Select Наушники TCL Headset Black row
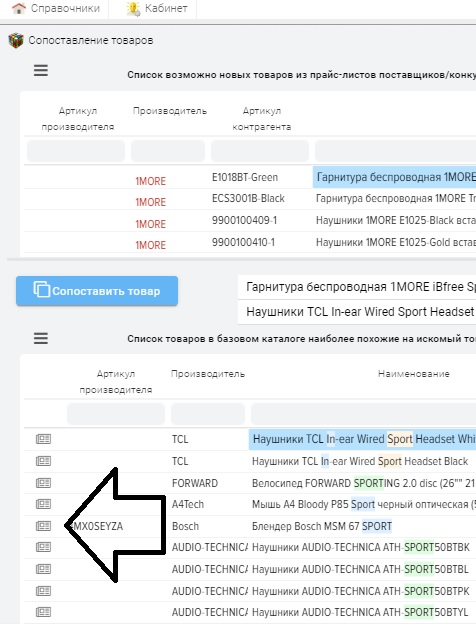 click(250, 461)
